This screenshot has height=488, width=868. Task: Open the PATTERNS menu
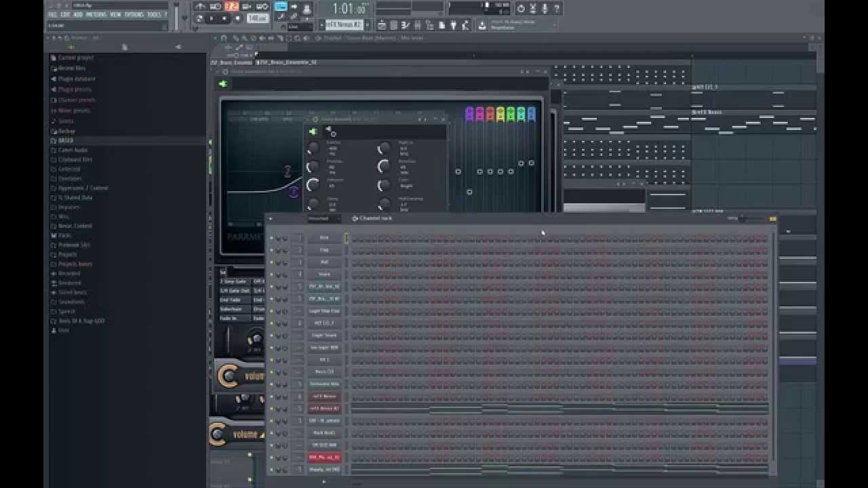click(96, 14)
